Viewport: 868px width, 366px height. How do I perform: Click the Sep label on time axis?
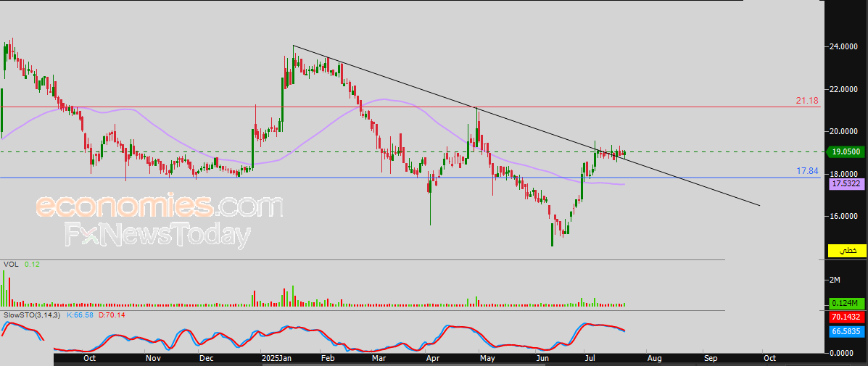710,358
